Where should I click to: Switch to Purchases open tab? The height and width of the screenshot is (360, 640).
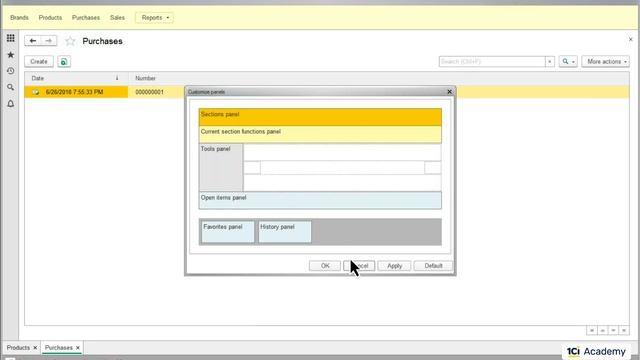(x=58, y=348)
